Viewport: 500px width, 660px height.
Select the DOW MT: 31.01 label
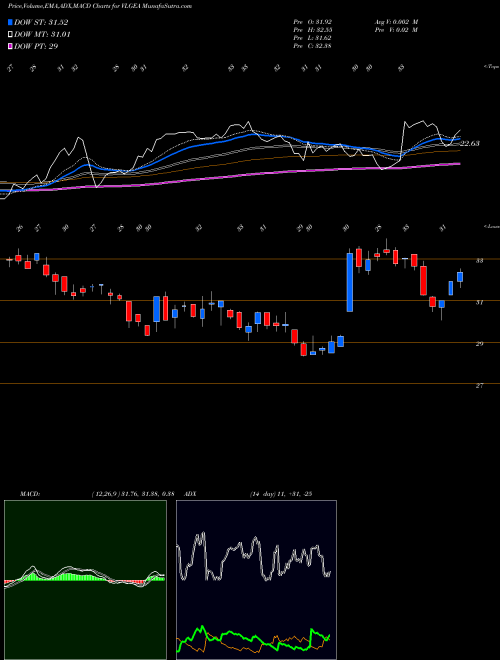tap(42, 35)
